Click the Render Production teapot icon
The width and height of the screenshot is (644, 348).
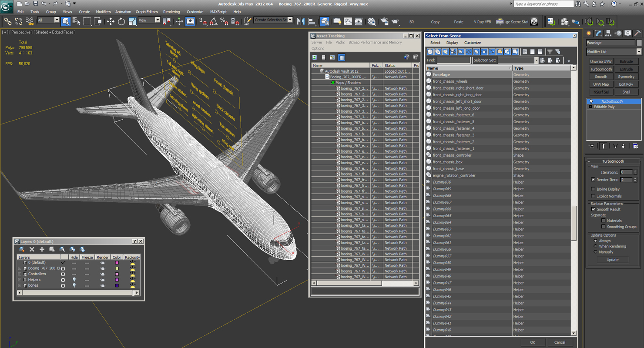(395, 21)
